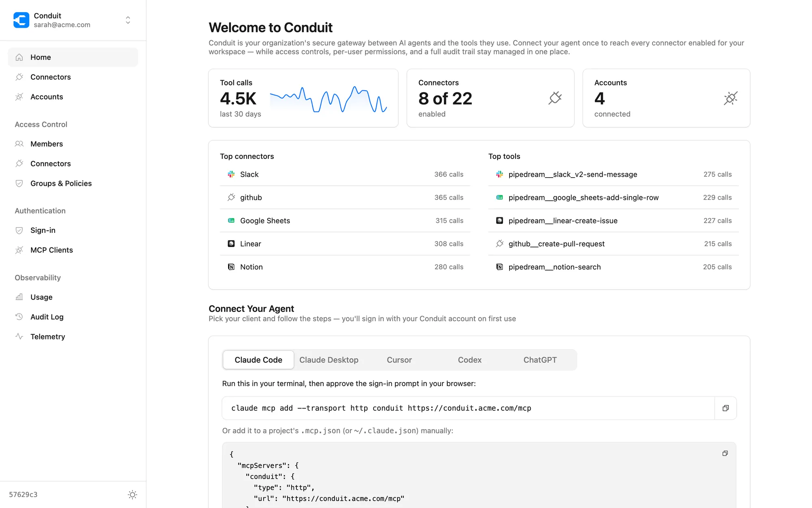Click the Groups & Policies shield icon
812x508 pixels.
pos(19,183)
